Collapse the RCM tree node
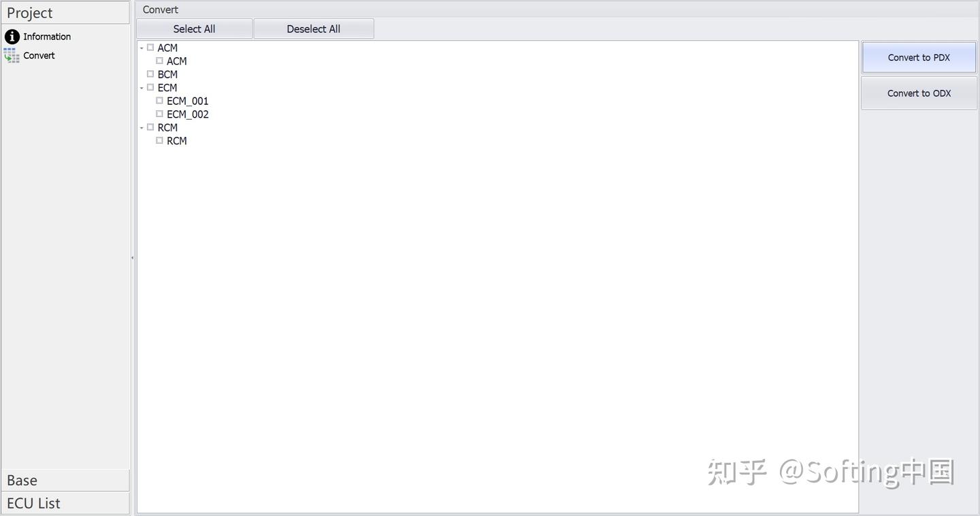This screenshot has width=980, height=516. pos(142,127)
